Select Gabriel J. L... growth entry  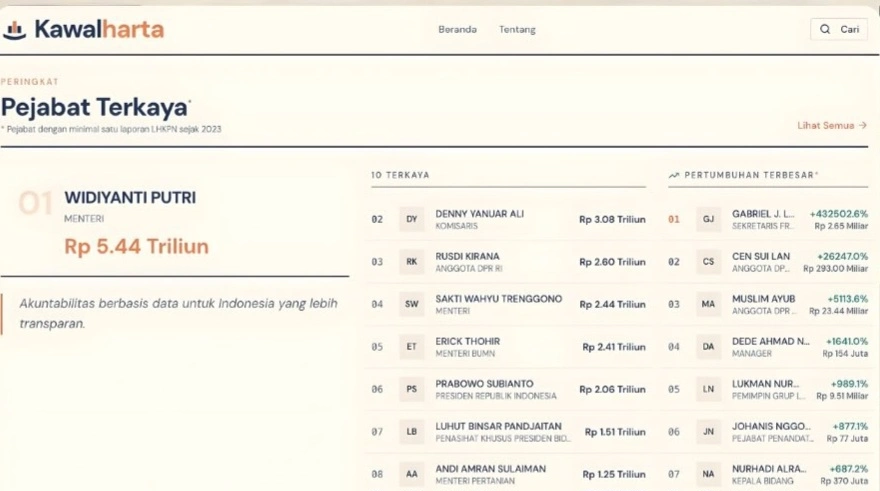[x=768, y=219]
